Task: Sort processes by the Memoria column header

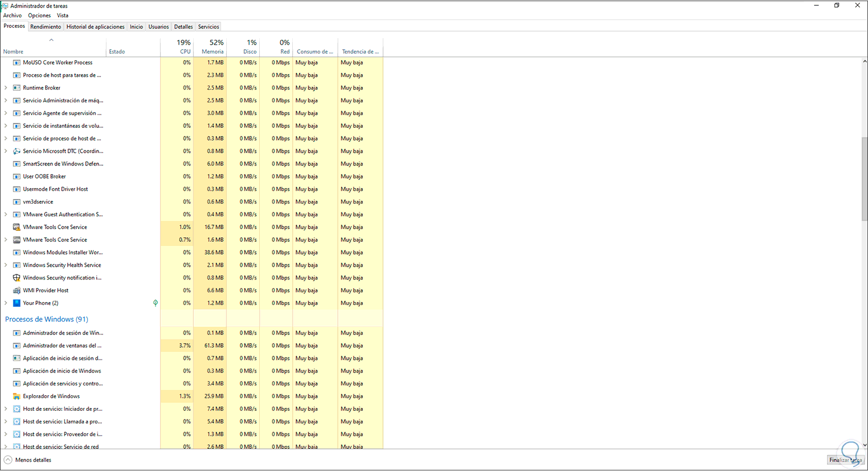Action: click(210, 47)
